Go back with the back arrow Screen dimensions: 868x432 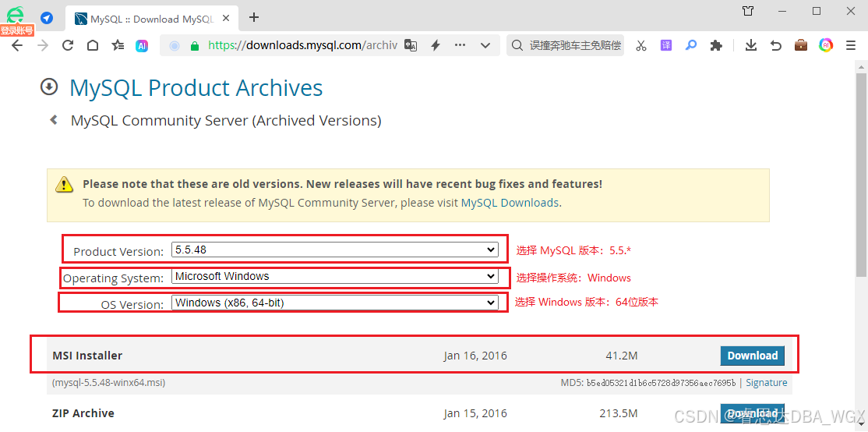point(17,45)
